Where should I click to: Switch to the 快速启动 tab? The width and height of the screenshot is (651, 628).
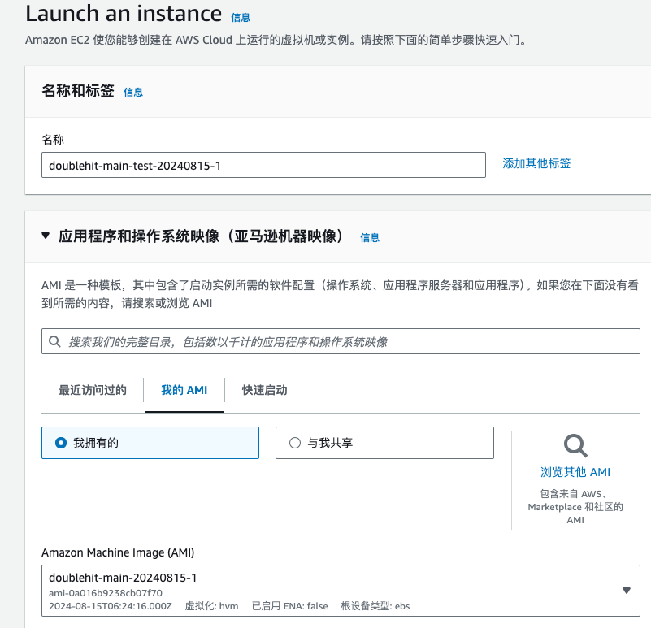(x=264, y=390)
